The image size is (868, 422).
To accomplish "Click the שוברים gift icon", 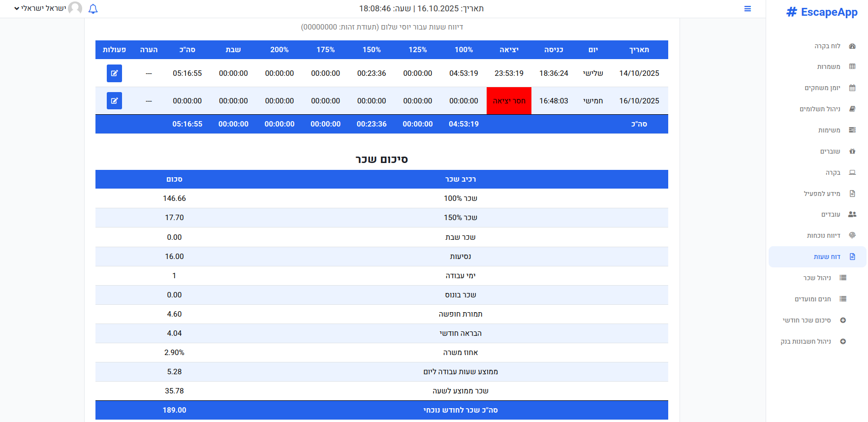I will pos(852,152).
